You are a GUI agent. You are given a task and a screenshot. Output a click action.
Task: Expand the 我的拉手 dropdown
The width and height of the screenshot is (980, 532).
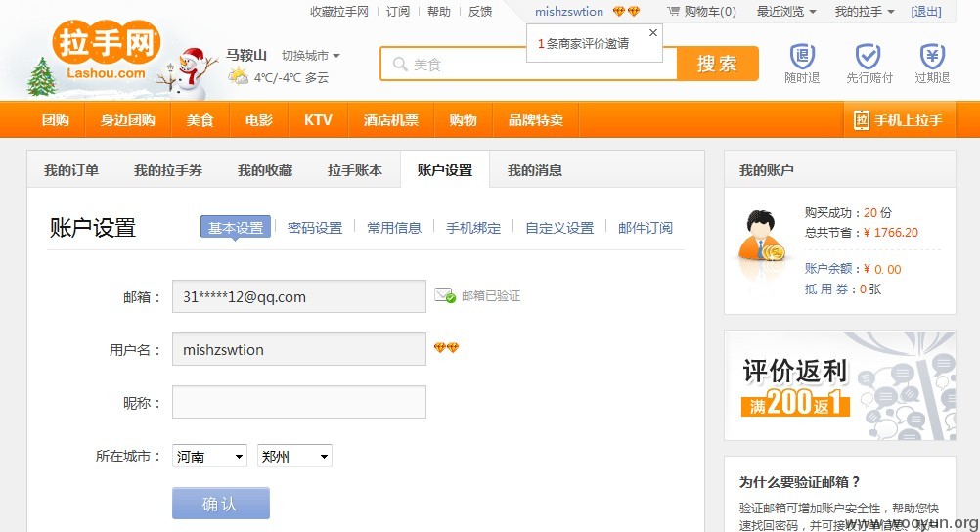[865, 12]
